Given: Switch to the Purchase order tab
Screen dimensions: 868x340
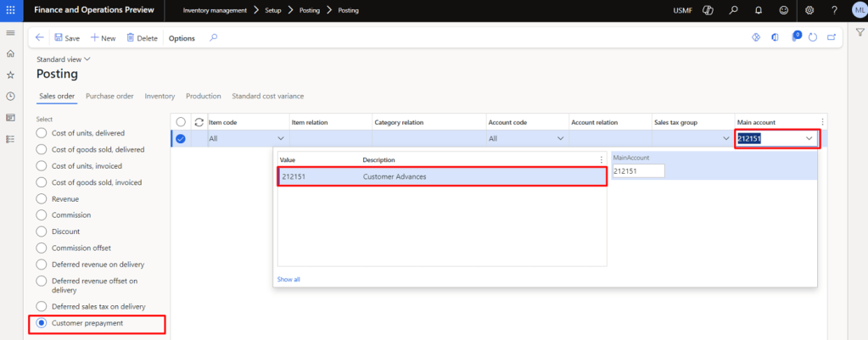Looking at the screenshot, I should pos(109,96).
